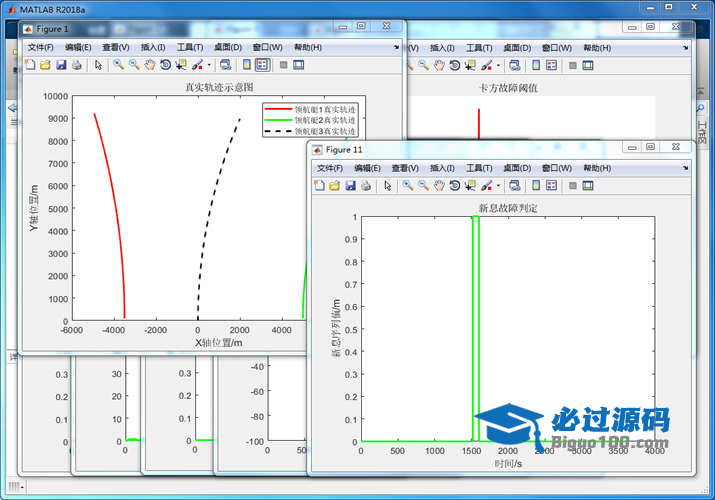The width and height of the screenshot is (715, 500).
Task: Choose Rotate 3D tool in Figure 1
Action: click(165, 65)
